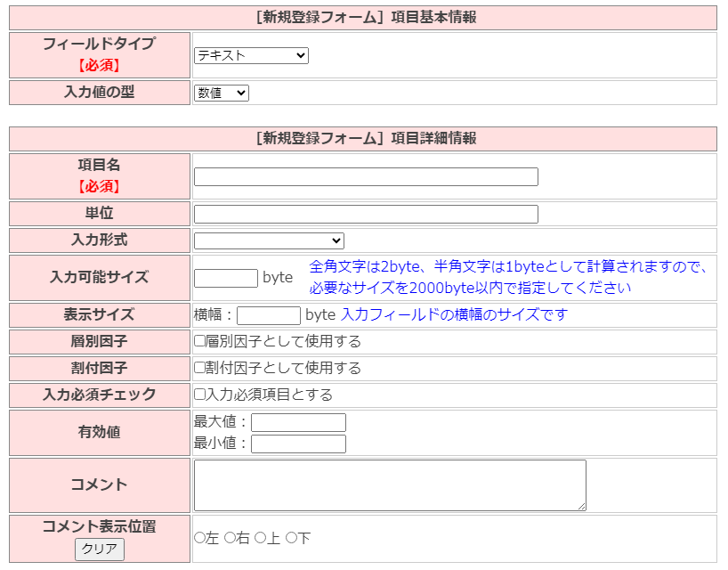Enable 層別因子として使用する checkbox
Viewport: 728px width, 570px height.
tap(200, 342)
